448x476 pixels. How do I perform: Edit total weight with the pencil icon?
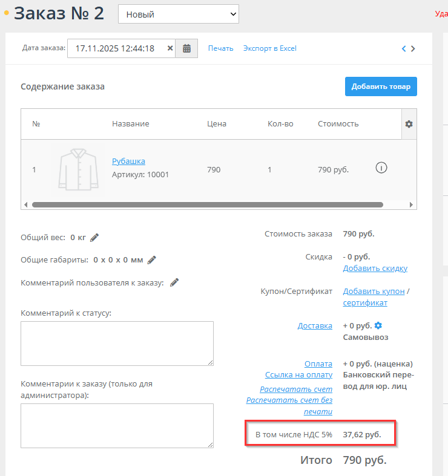(x=94, y=237)
